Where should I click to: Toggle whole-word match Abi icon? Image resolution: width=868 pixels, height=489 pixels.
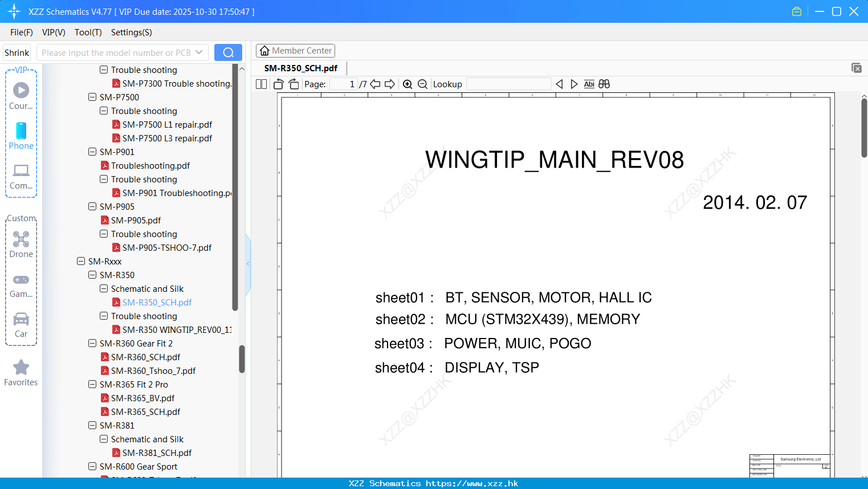pos(589,84)
